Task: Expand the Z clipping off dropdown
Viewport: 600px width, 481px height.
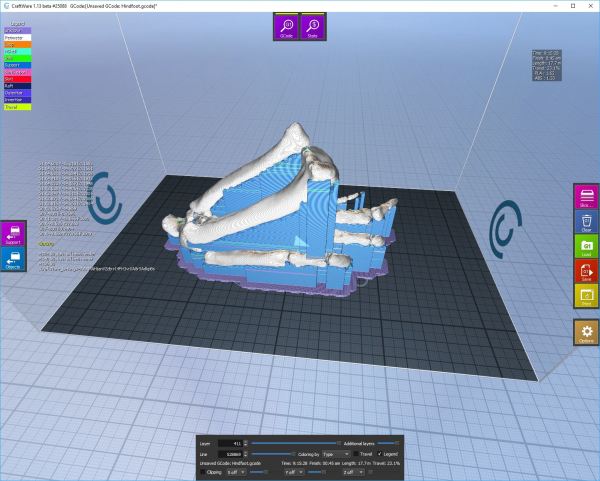Action: (x=349, y=472)
